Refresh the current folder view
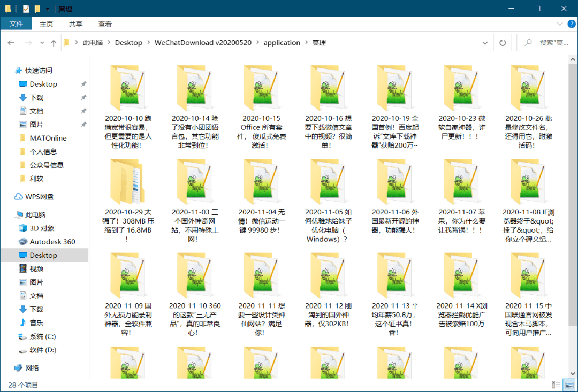 pos(503,43)
